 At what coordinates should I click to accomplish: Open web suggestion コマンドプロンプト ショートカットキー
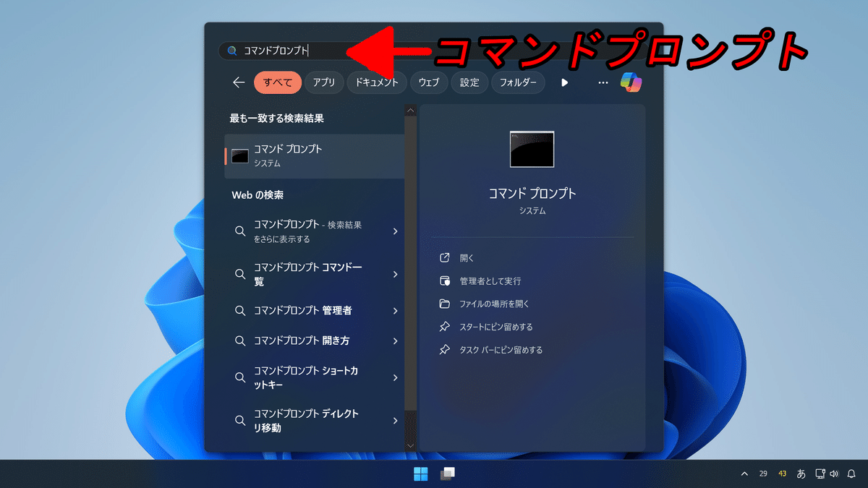315,377
